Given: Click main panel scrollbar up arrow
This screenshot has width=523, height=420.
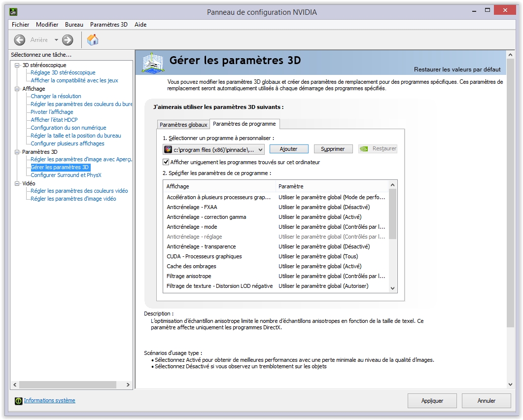Looking at the screenshot, I should coord(510,54).
